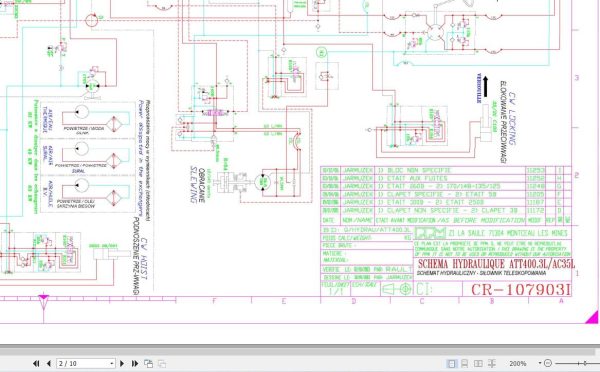The width and height of the screenshot is (600, 372).
Task: Click the CW LOCKING label
Action: tap(512, 119)
